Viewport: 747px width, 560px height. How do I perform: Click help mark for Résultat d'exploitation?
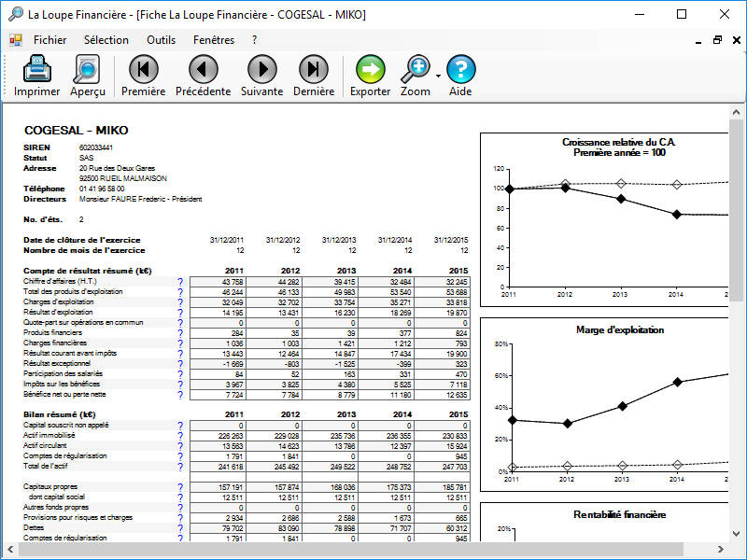click(180, 313)
